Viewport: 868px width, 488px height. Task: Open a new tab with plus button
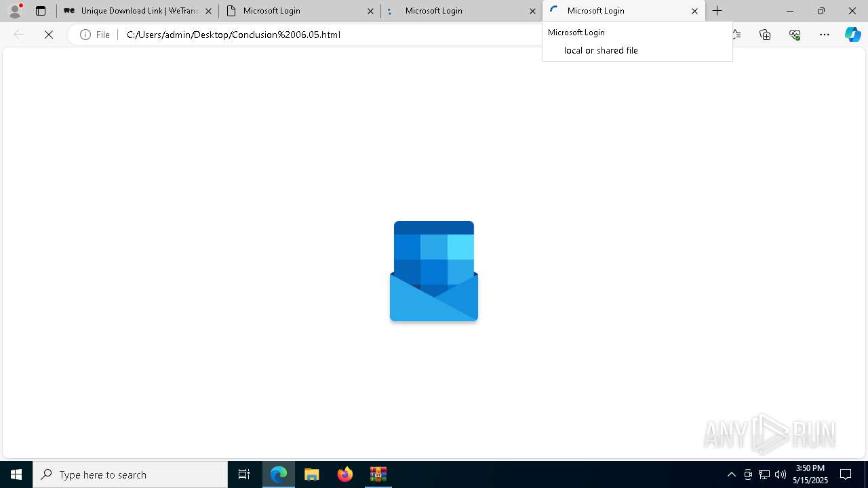pos(717,11)
